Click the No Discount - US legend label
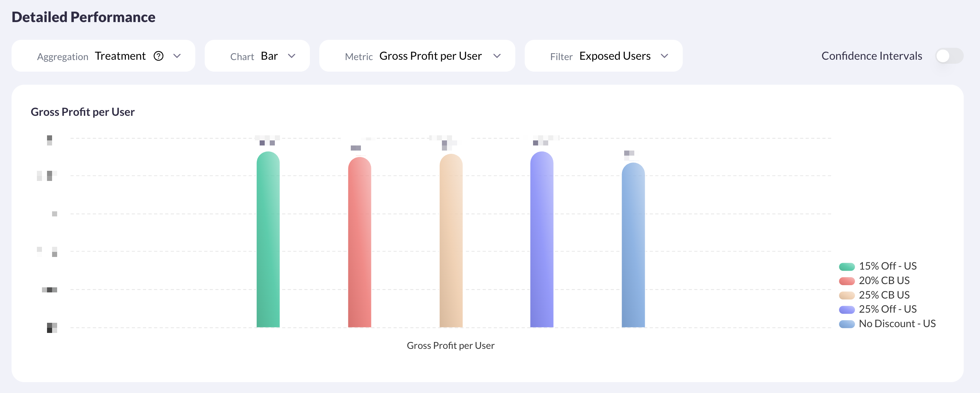This screenshot has height=393, width=980. pos(897,324)
